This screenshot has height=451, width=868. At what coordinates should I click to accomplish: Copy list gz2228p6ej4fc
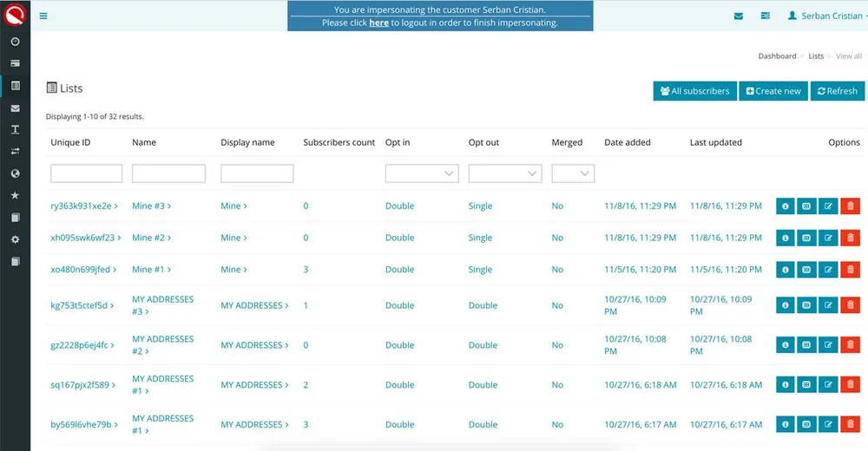[806, 344]
